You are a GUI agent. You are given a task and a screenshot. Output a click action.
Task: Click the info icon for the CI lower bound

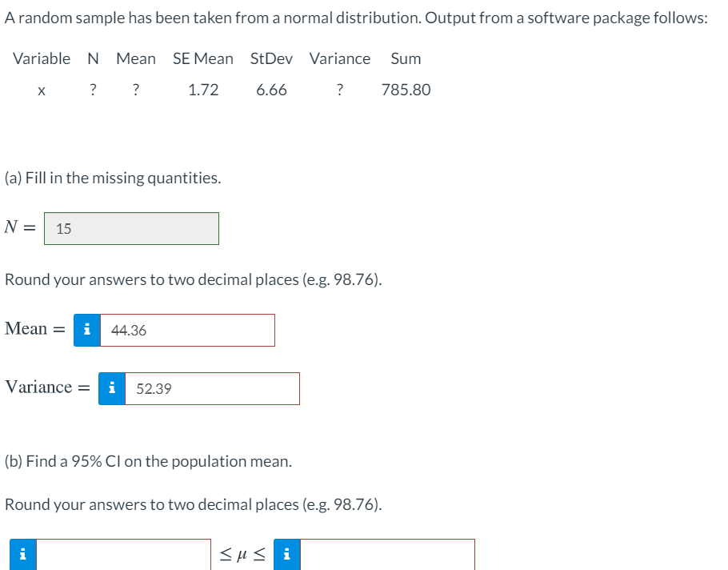pyautogui.click(x=22, y=554)
